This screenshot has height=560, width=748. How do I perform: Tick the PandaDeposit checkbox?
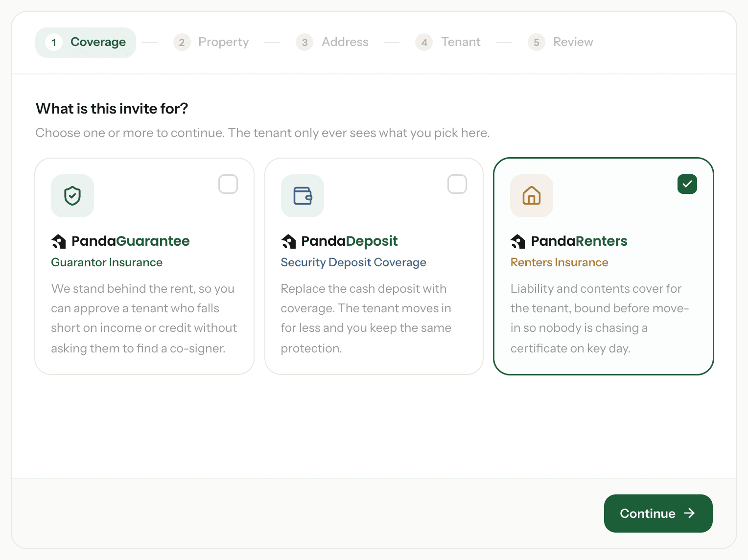[x=457, y=184]
